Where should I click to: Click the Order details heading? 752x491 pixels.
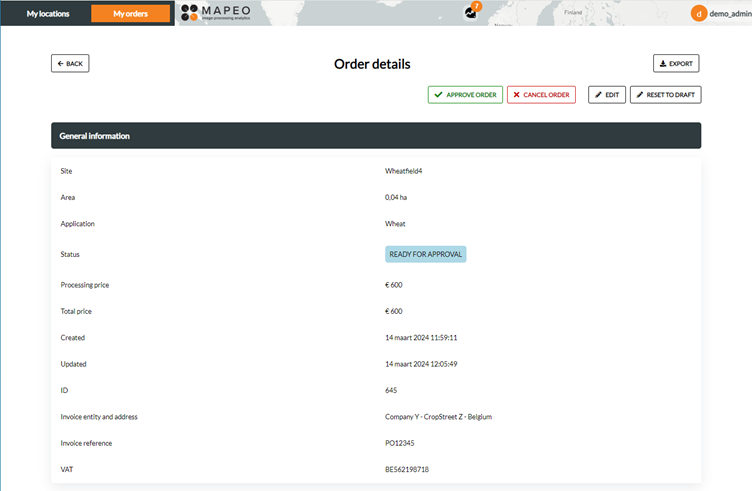pos(372,64)
